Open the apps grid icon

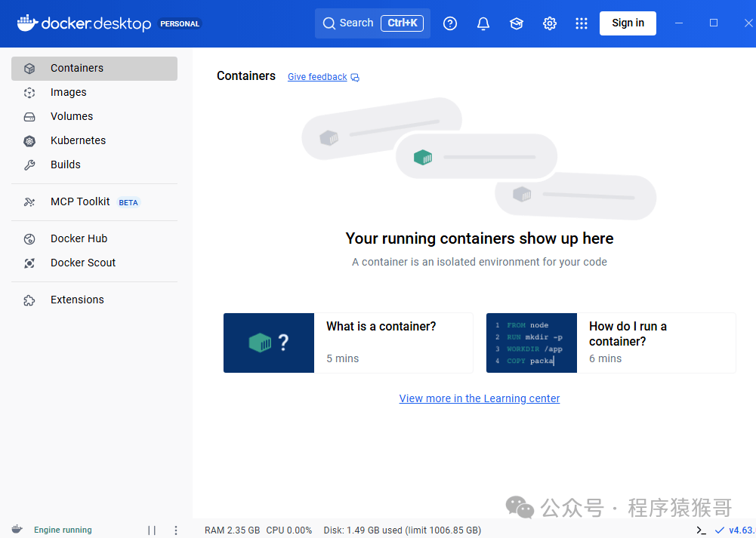[x=582, y=23]
